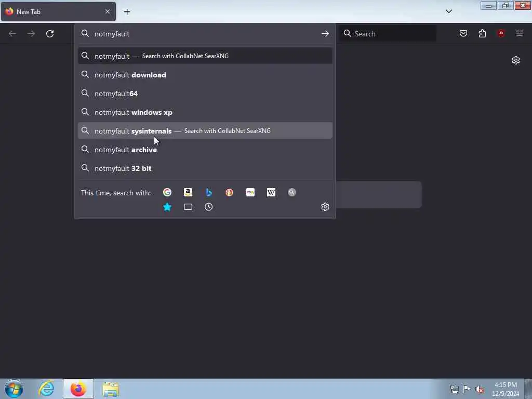This screenshot has width=532, height=399.
Task: Search this time with DuckDuckGo
Action: [229, 192]
